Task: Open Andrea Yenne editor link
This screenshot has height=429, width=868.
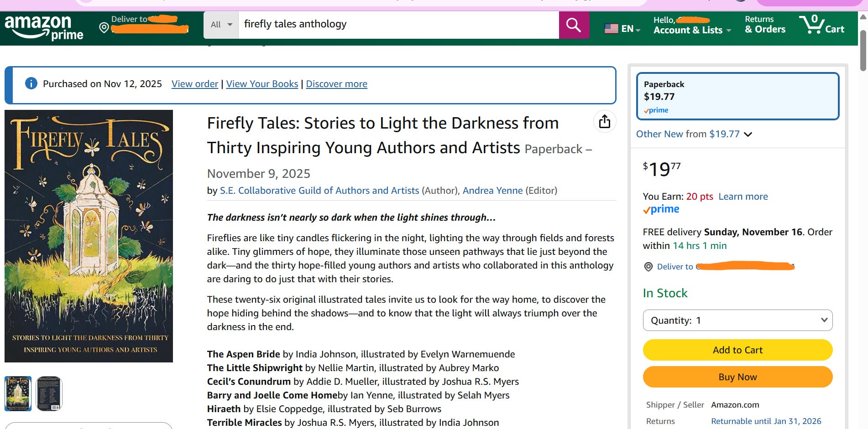Action: (492, 191)
